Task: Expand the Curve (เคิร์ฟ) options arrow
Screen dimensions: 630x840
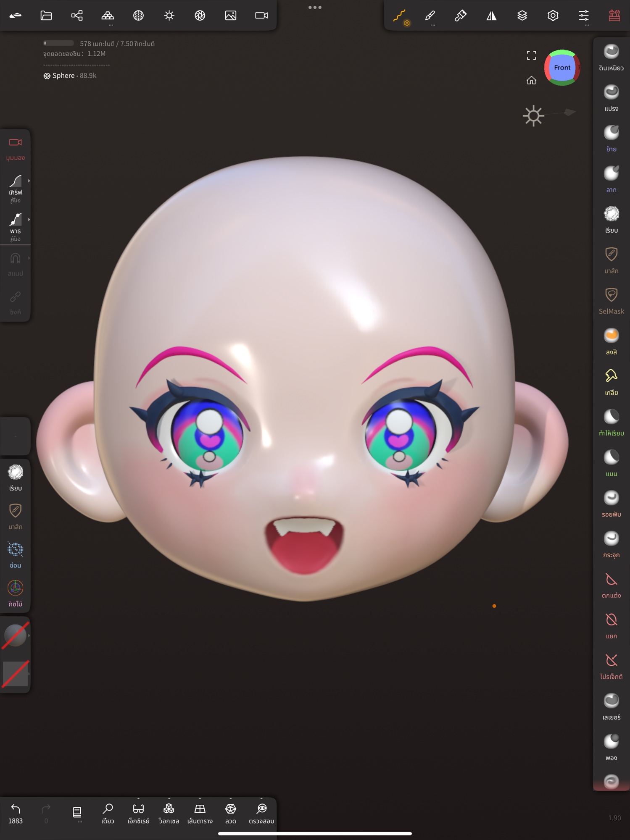Action: 29,181
